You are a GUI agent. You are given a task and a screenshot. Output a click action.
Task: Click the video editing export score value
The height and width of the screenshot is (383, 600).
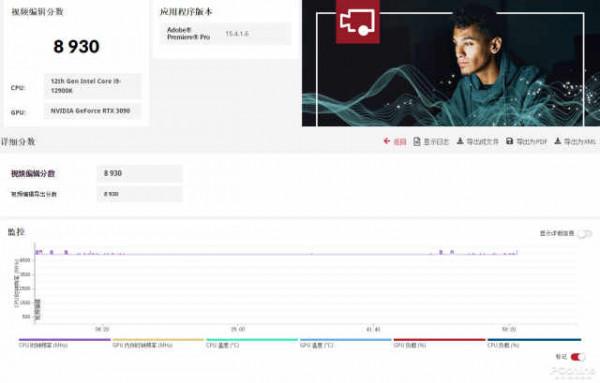[140, 194]
